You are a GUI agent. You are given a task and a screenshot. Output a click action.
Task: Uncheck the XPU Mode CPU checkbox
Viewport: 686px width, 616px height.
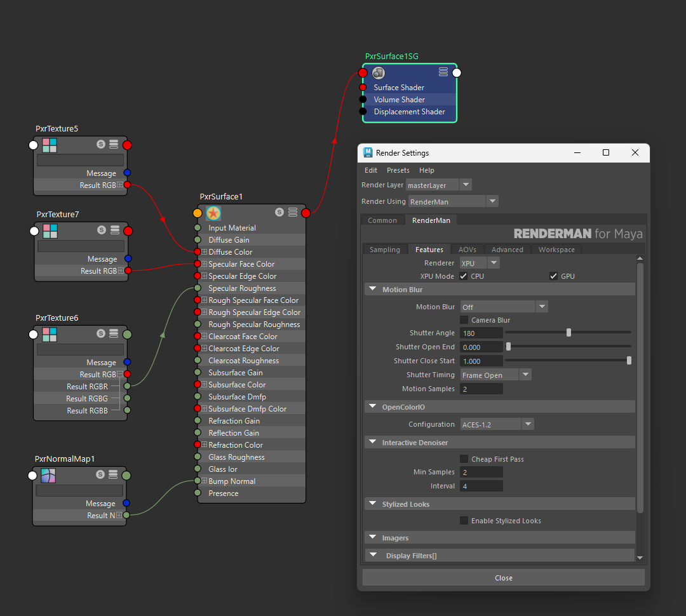click(x=464, y=276)
